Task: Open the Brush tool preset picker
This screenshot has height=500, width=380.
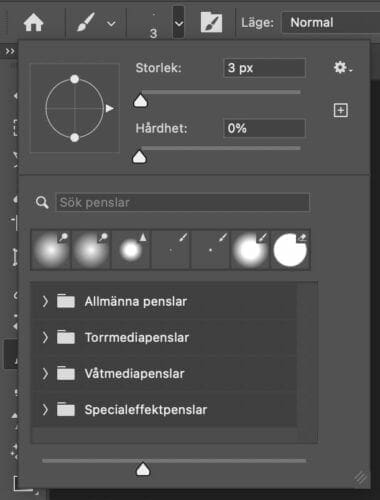Action: coord(96,23)
